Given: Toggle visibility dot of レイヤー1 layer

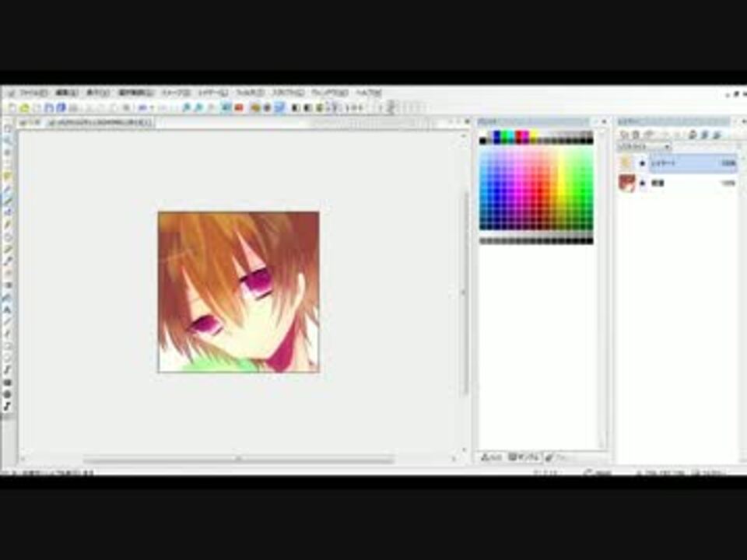Looking at the screenshot, I should coord(642,163).
